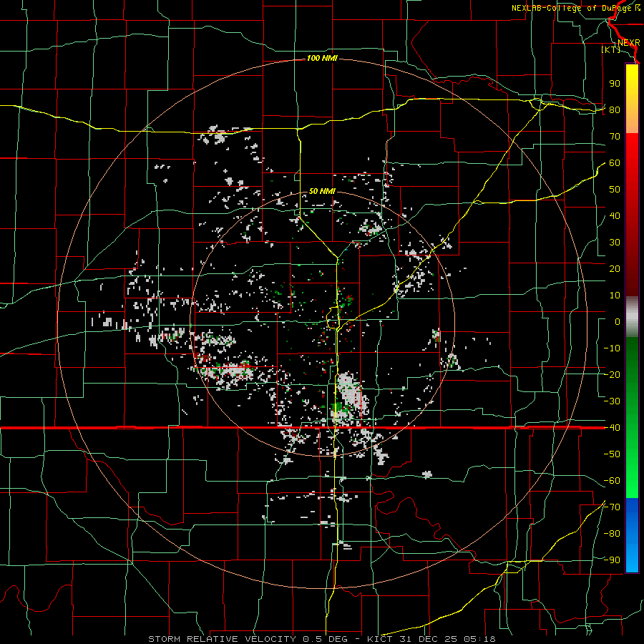Click the -30 value on the velocity scale
Screen dimensions: 644x644
612,401
